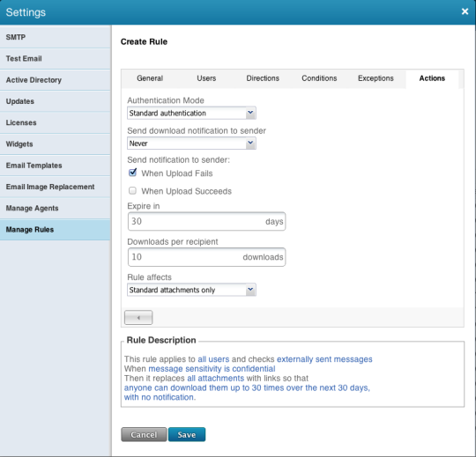This screenshot has height=457, width=476.
Task: Switch to the Users tab
Action: [x=206, y=78]
